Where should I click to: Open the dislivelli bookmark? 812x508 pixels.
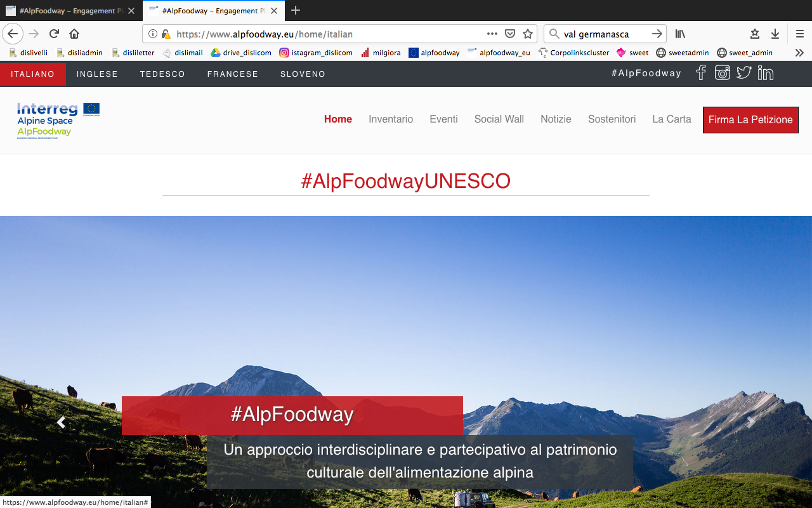(28, 53)
